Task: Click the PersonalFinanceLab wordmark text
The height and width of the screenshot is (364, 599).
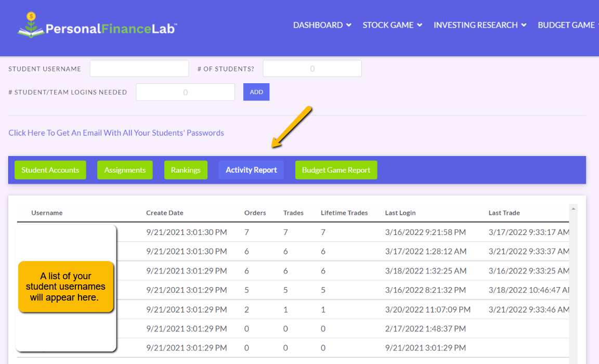Action: pos(111,29)
